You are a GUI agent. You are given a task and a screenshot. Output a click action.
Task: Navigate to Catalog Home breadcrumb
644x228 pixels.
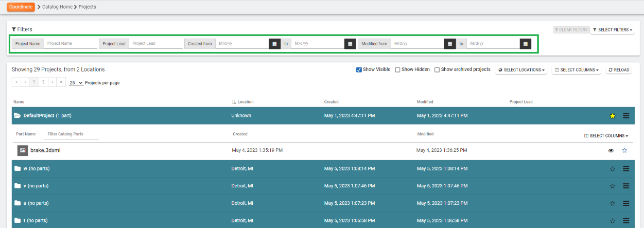pyautogui.click(x=58, y=7)
